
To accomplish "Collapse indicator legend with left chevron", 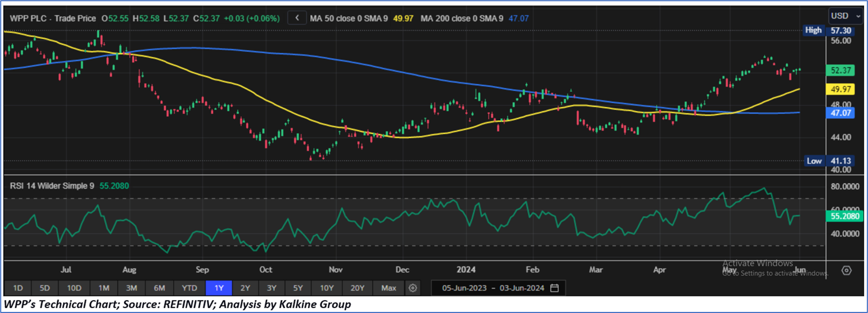I will pyautogui.click(x=297, y=18).
